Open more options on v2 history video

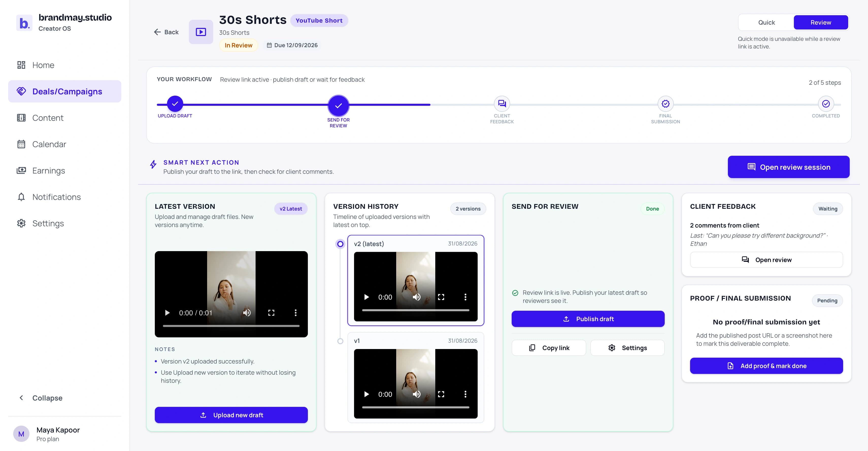click(x=465, y=297)
